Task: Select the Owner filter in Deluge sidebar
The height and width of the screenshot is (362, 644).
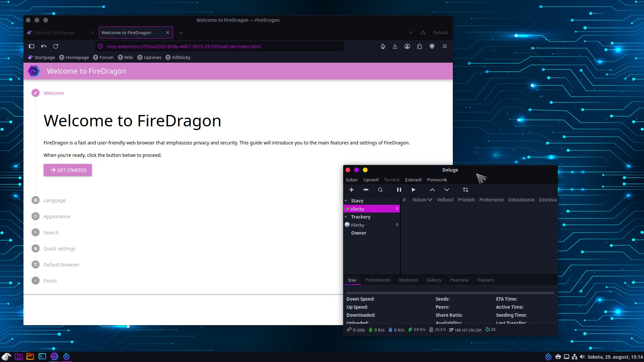Action: 359,233
